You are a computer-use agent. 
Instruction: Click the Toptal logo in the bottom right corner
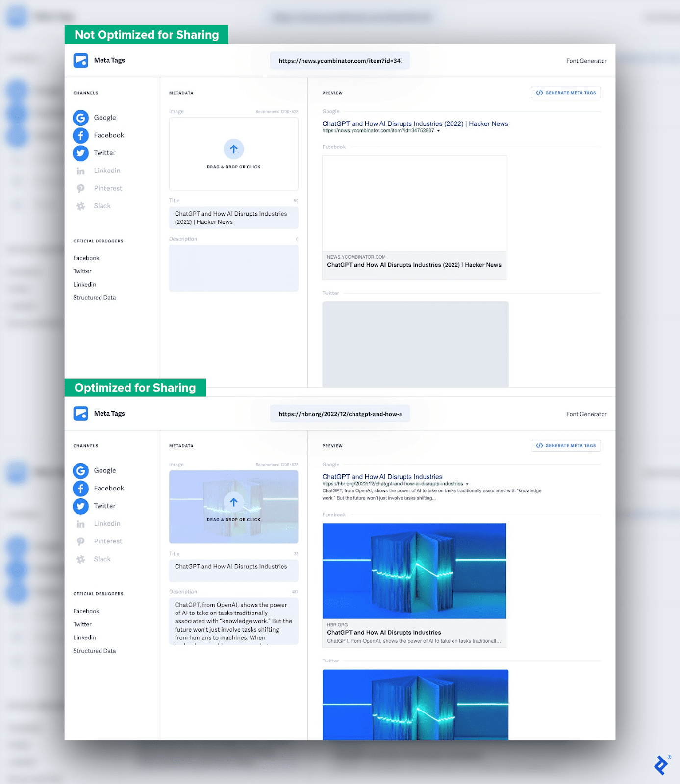(662, 765)
